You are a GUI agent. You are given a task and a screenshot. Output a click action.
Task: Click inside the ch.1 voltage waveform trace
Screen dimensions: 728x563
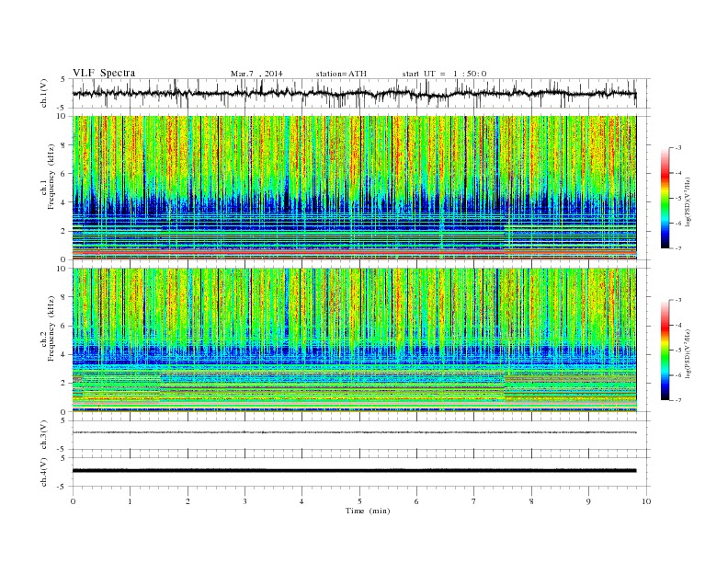tap(354, 94)
